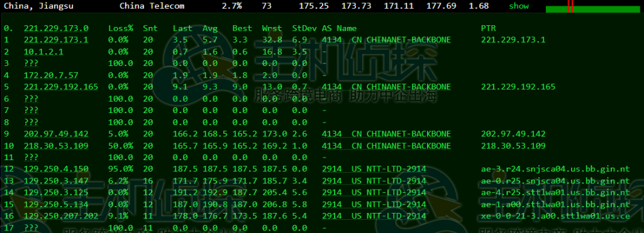Open hop 16 IP 129.250.207.202
The image size is (644, 233).
click(x=61, y=216)
